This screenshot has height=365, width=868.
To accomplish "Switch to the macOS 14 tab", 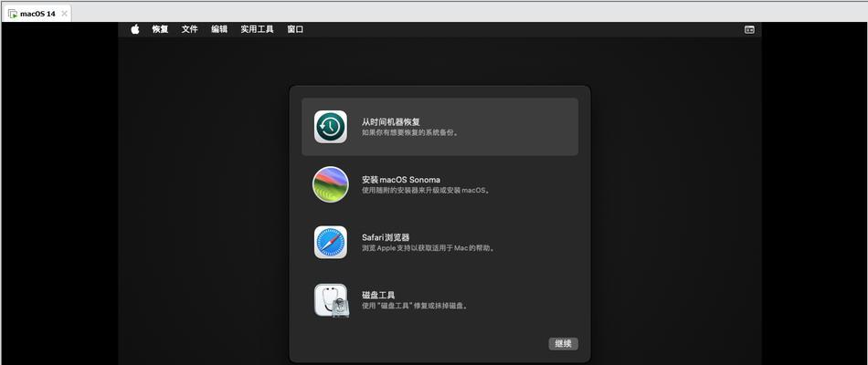I will 37,14.
